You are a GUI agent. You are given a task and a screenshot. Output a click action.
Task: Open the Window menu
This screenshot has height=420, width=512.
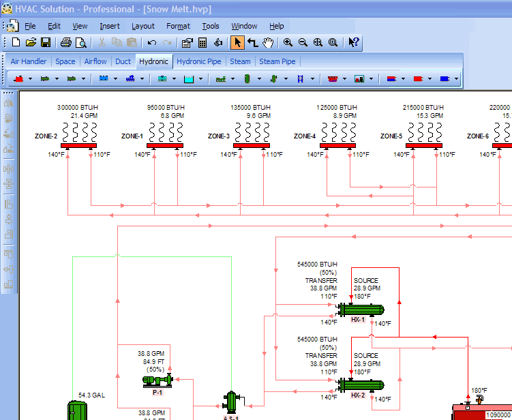click(x=244, y=26)
